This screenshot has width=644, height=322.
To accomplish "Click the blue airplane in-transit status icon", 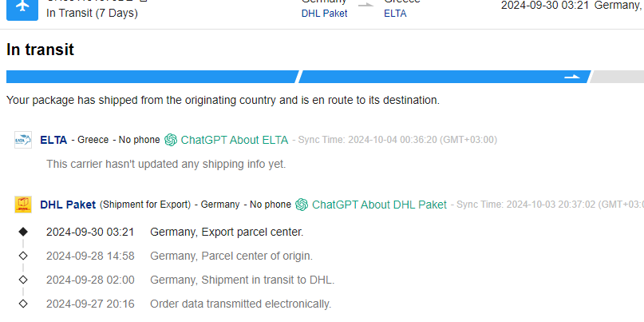I will (22, 7).
